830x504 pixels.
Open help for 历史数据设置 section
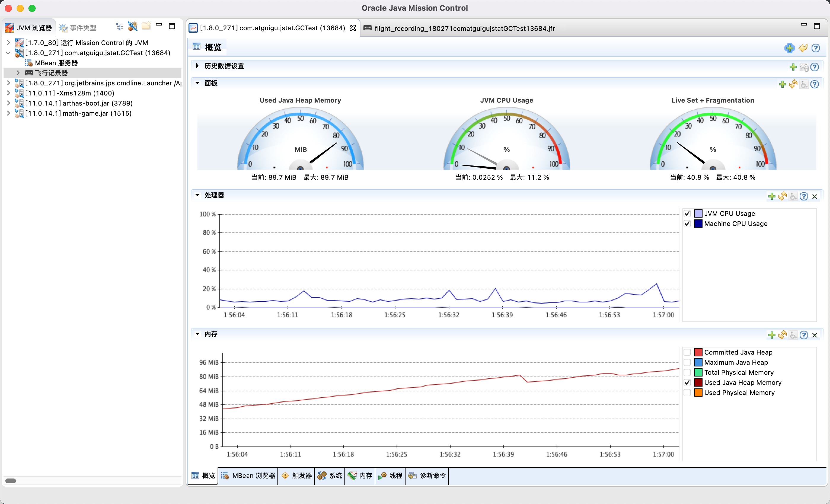[x=815, y=67]
